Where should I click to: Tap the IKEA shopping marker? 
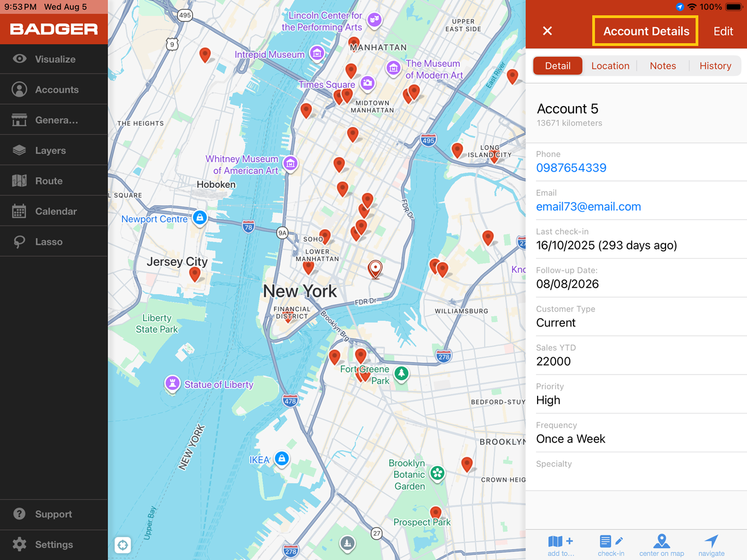coord(282,458)
